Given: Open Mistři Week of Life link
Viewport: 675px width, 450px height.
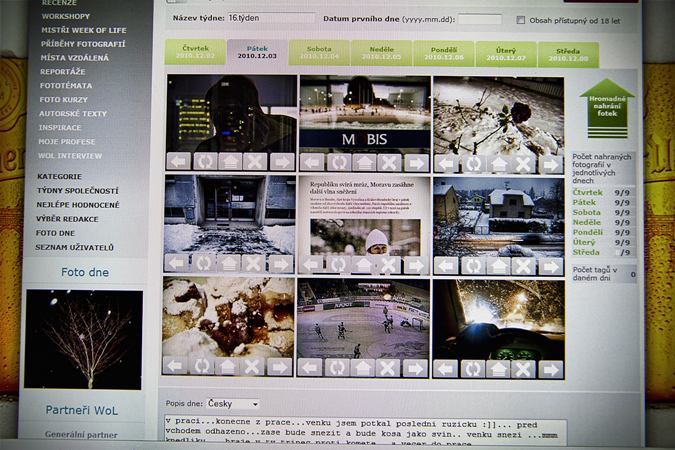Looking at the screenshot, I should click(84, 30).
